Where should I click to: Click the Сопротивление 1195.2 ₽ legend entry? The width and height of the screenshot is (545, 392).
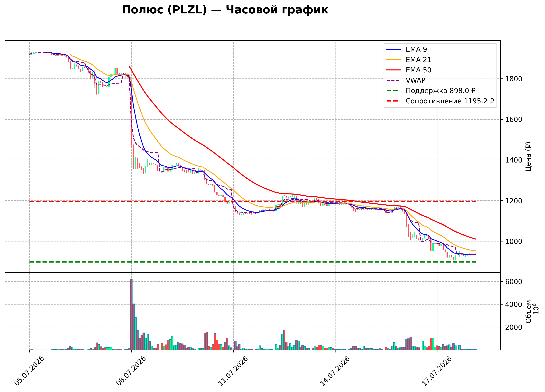click(x=440, y=101)
